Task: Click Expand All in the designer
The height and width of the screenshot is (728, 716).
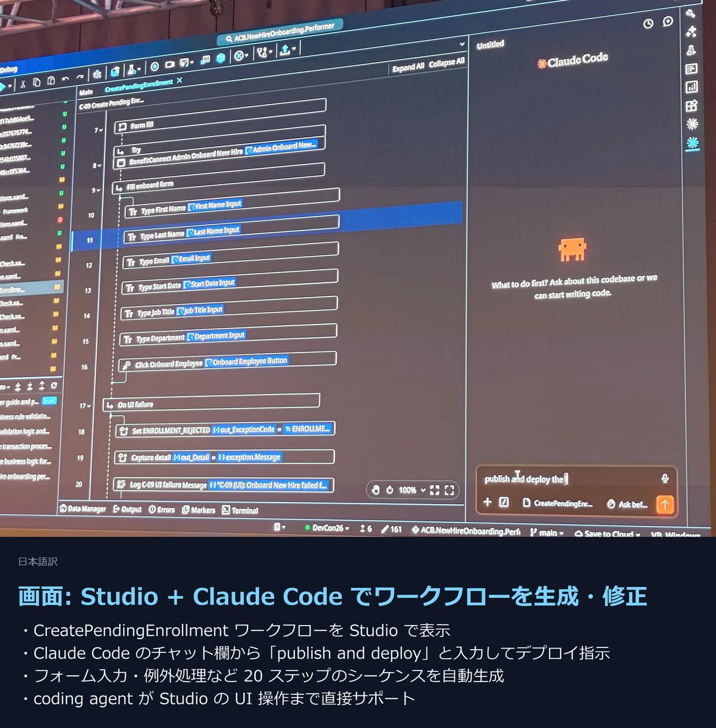Action: click(x=408, y=68)
